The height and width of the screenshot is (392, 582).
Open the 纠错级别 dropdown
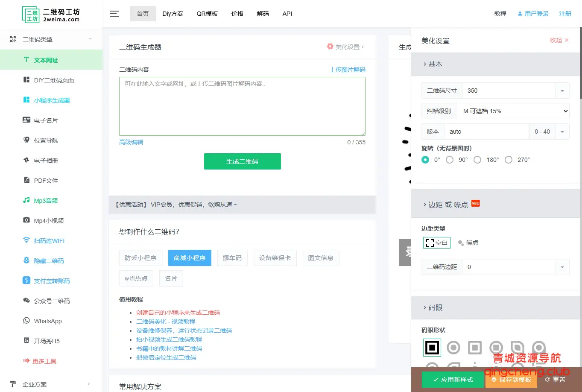[513, 111]
